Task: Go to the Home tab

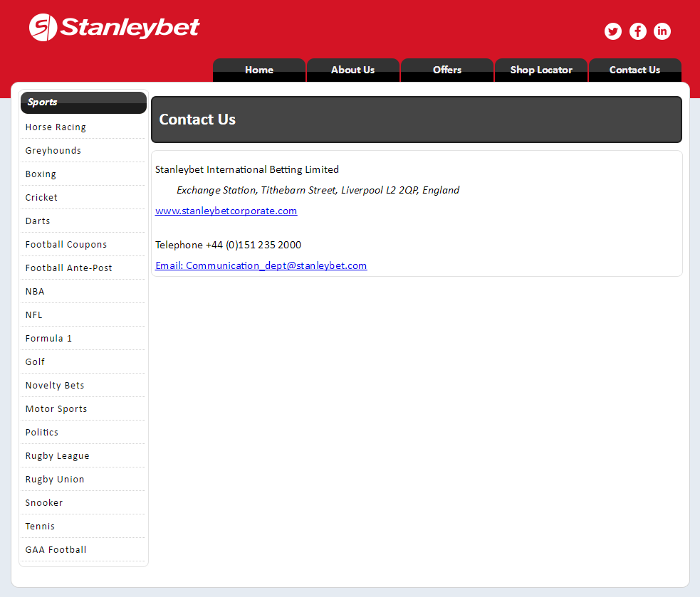Action: pos(259,70)
